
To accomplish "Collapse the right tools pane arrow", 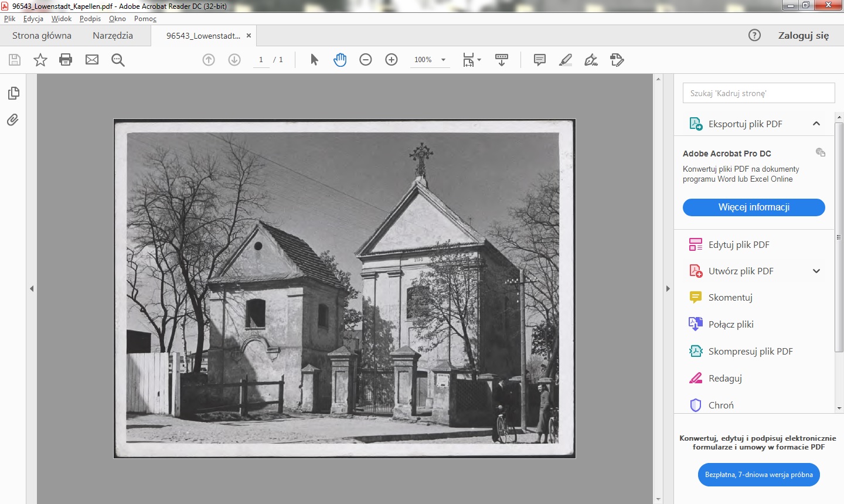I will 668,288.
